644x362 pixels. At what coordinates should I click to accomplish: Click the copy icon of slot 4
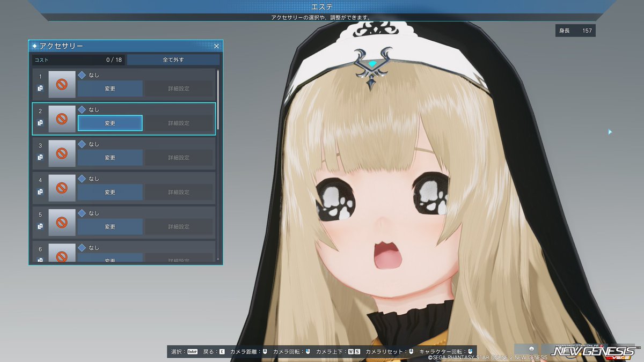(40, 191)
